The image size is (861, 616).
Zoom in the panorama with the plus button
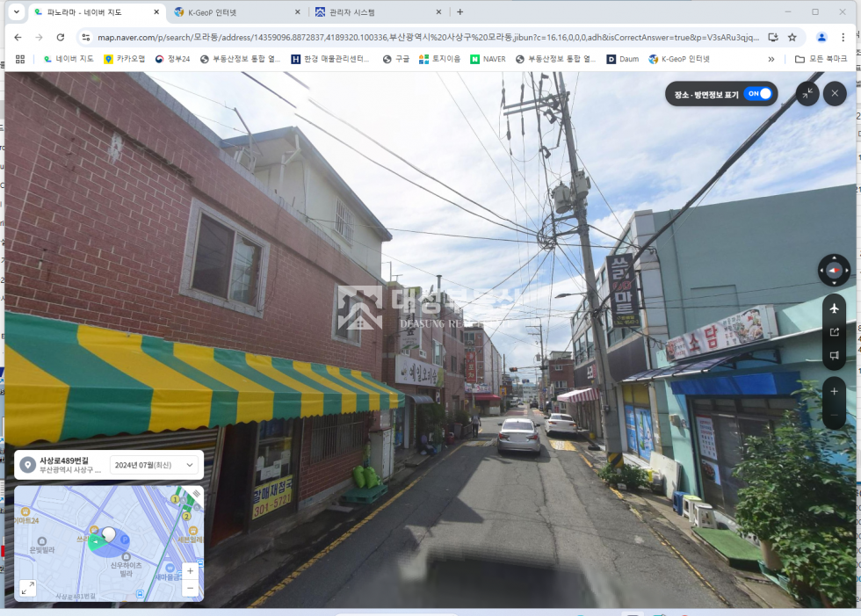point(834,391)
